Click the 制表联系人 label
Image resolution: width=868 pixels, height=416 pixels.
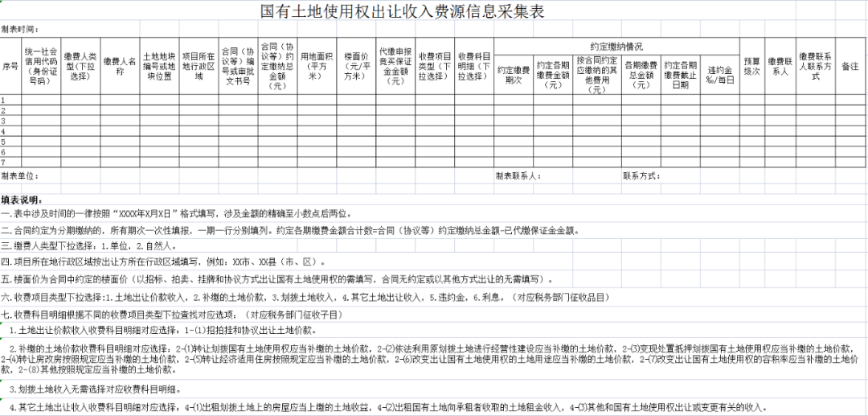tap(518, 176)
